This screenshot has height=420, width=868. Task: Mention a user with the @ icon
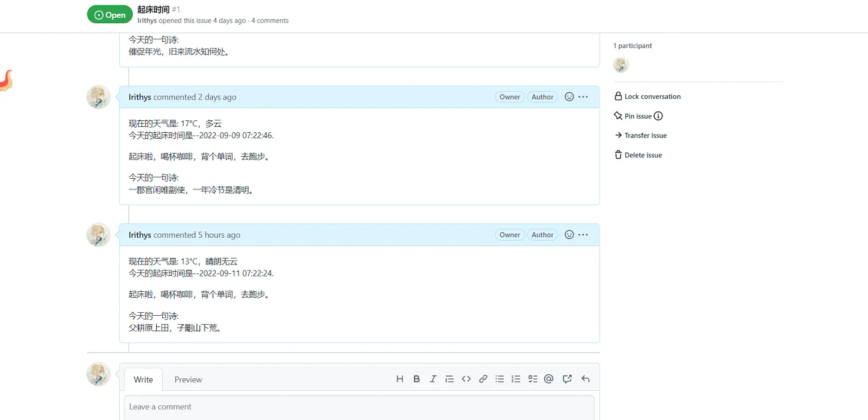coord(548,378)
